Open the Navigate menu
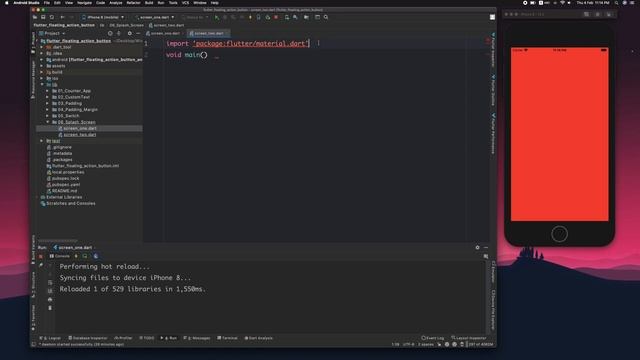Image resolution: width=640 pixels, height=360 pixels. pos(84,3)
